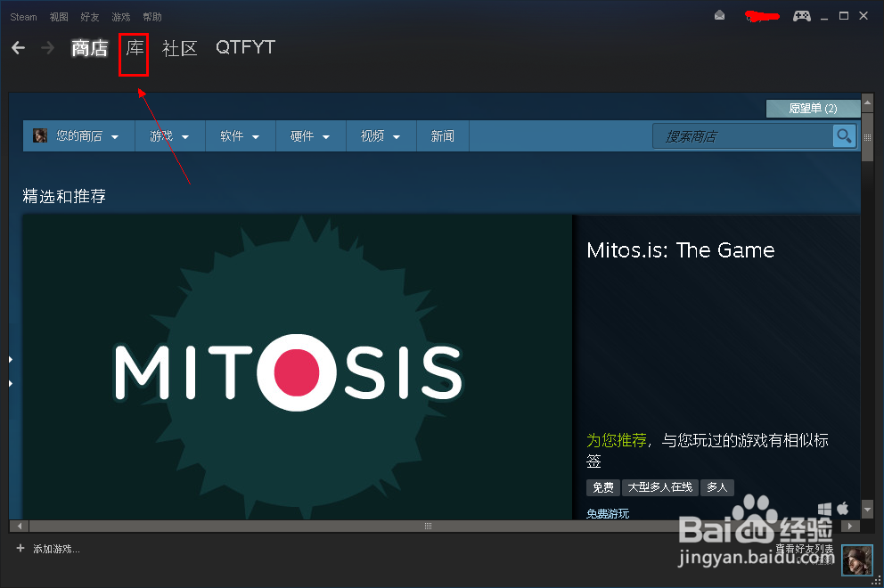Go forward with the right arrow
This screenshot has height=588, width=884.
point(48,48)
